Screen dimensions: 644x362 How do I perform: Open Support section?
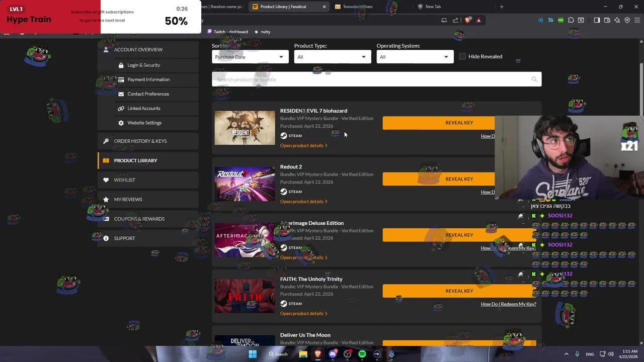148,238
